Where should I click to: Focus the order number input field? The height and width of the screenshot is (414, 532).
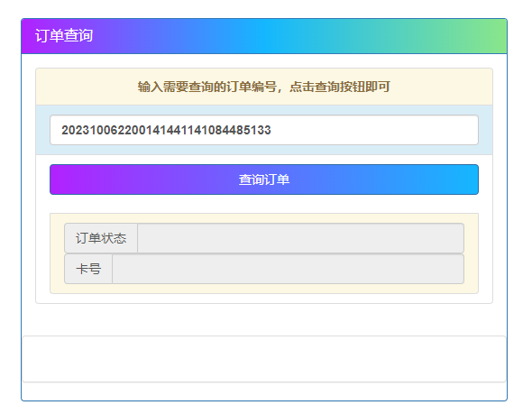264,130
